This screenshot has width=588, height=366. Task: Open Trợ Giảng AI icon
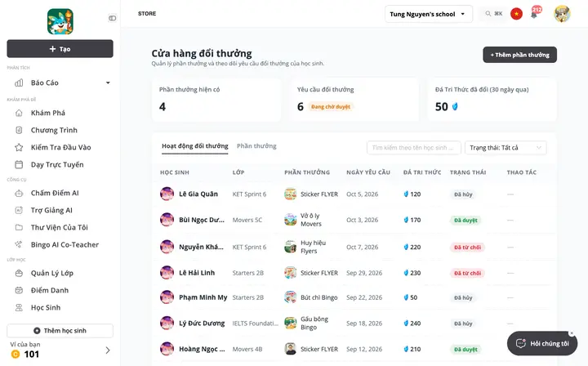coord(19,211)
